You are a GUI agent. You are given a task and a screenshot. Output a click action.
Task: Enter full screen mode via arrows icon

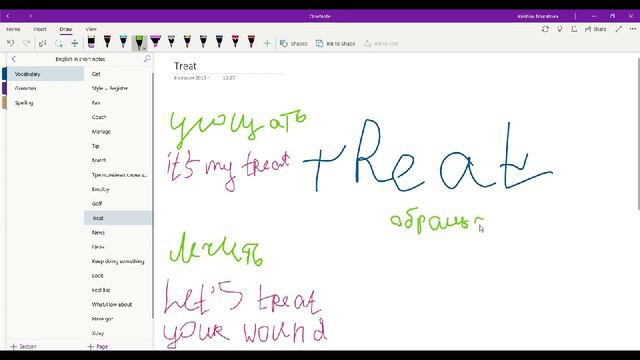tap(619, 29)
